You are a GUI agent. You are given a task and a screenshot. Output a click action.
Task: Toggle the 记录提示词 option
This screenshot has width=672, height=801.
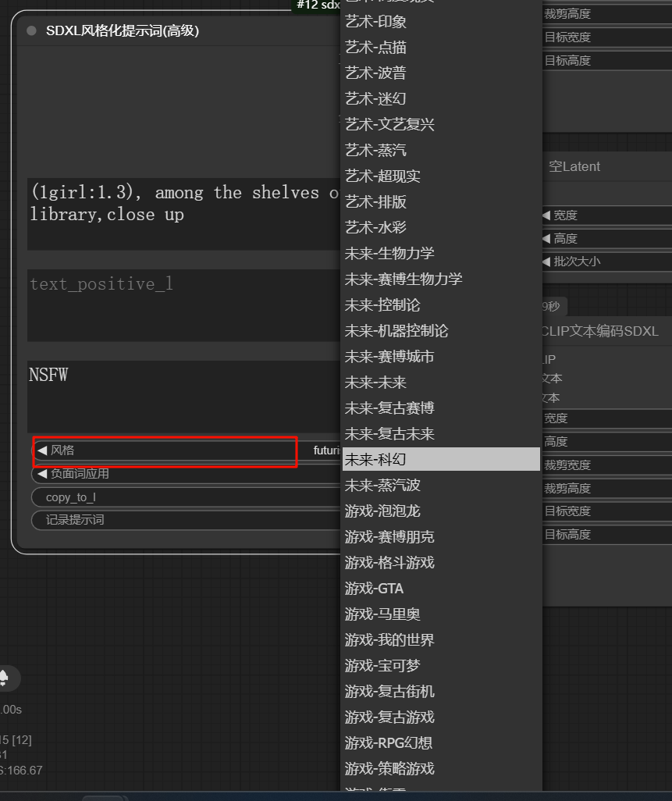click(187, 520)
